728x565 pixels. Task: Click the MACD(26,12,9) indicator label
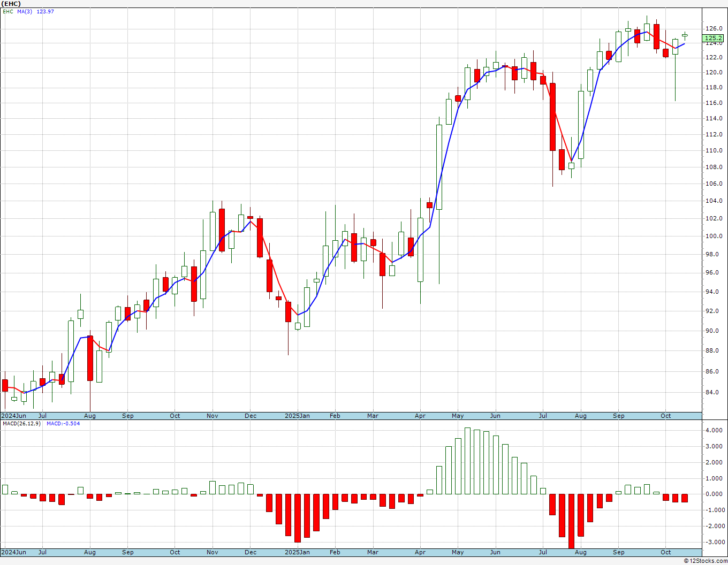21,424
